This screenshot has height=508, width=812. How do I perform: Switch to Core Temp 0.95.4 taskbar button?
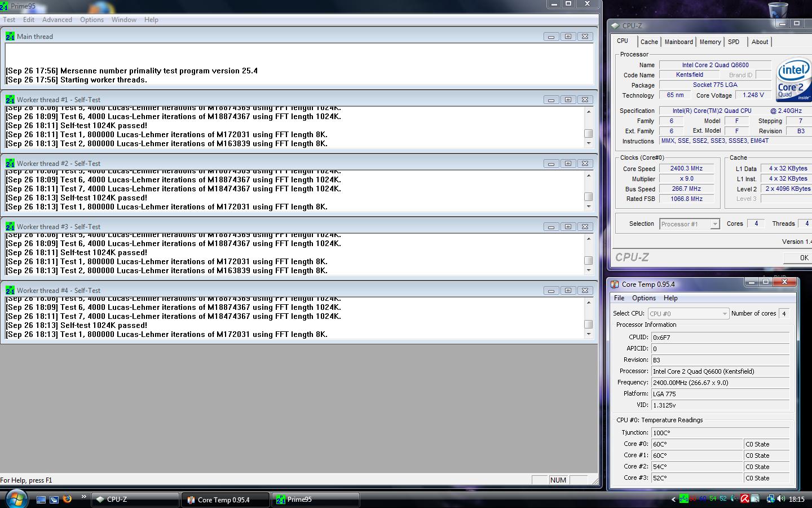coord(226,500)
